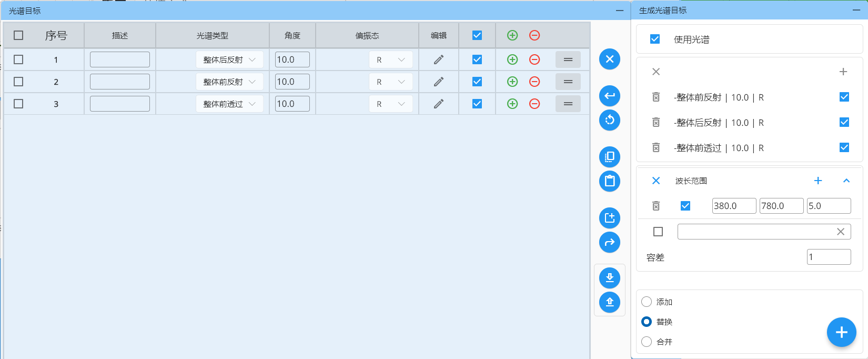The width and height of the screenshot is (868, 359).
Task: Add a new wavelength range with blue plus
Action: coord(818,181)
